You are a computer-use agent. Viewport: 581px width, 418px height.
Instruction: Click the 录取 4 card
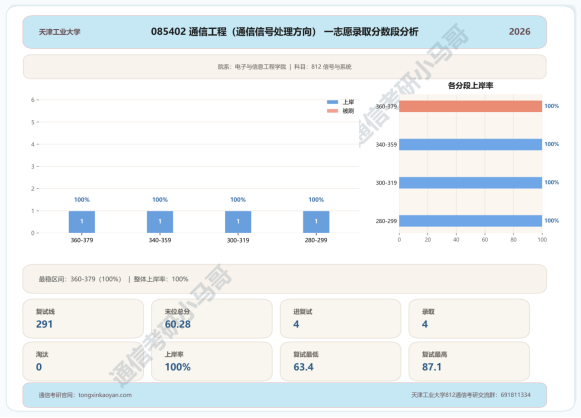click(x=469, y=319)
